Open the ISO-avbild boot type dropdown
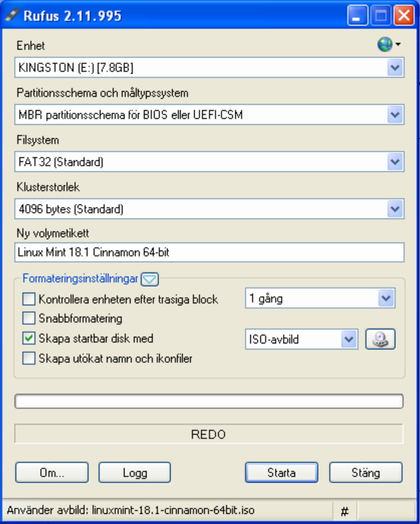 click(x=302, y=340)
